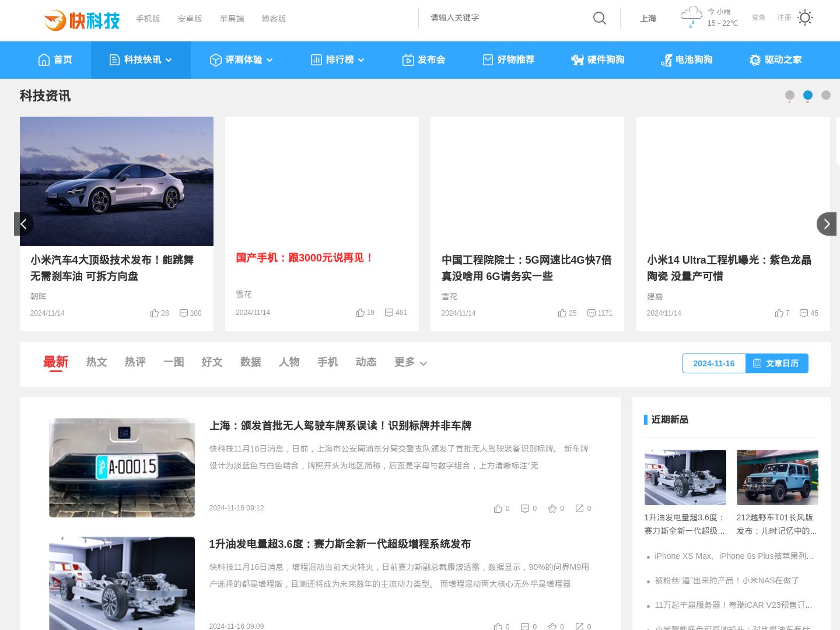Like the 小米汽车 article with 28 likes

pos(159,313)
